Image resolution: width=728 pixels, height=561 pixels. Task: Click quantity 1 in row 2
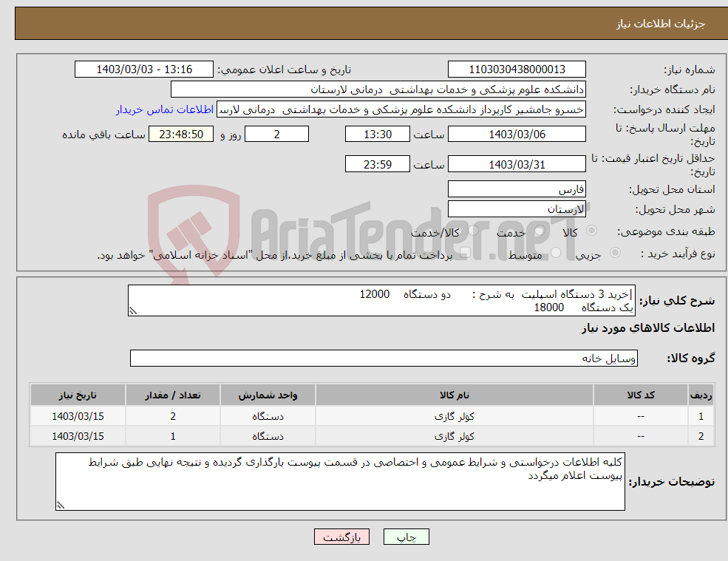[x=173, y=437]
